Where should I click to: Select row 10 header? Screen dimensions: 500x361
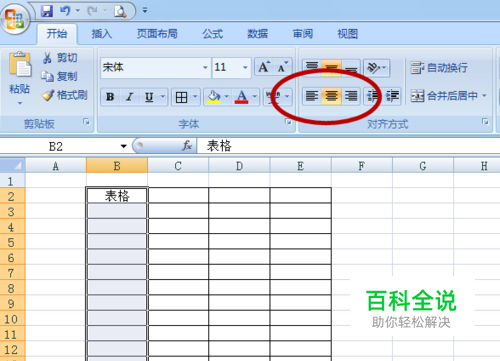12,319
